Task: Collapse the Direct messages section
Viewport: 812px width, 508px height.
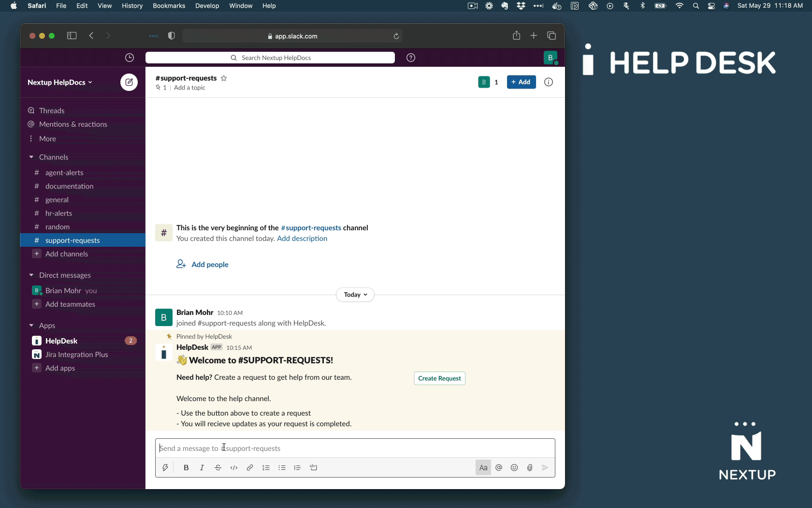Action: pos(31,275)
